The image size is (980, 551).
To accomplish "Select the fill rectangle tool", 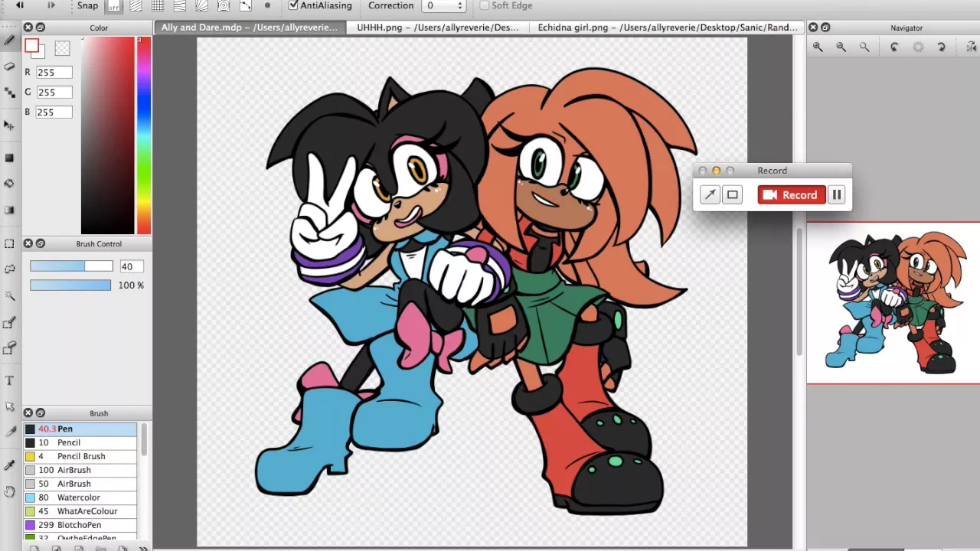I will coord(9,158).
